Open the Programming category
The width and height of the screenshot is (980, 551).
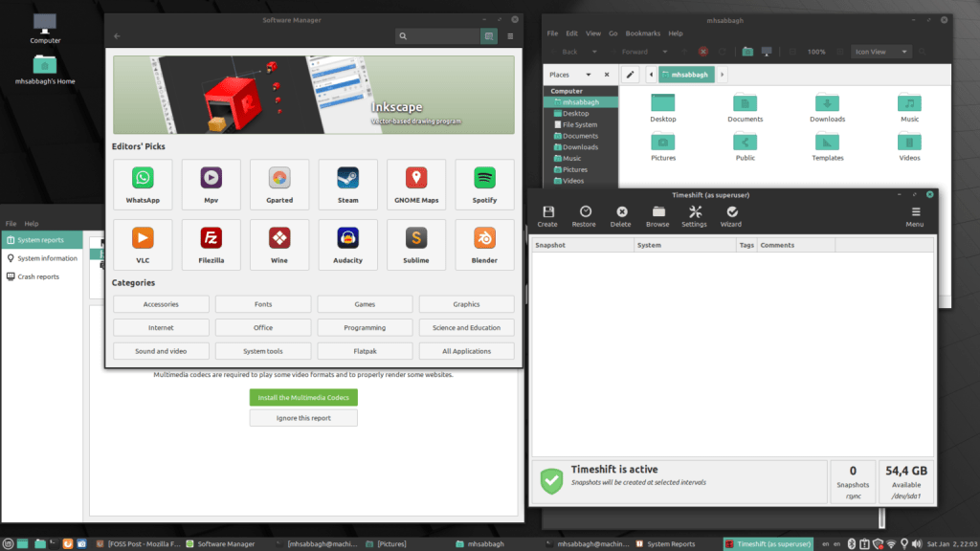pyautogui.click(x=365, y=328)
